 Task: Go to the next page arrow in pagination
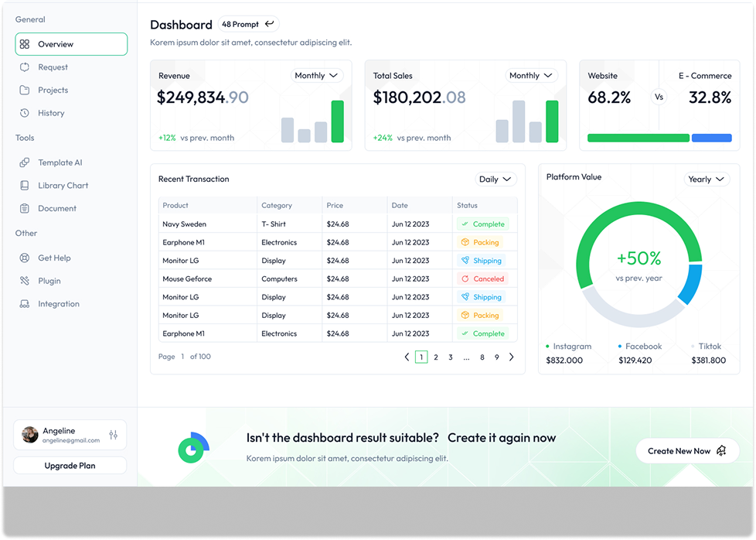(x=511, y=357)
